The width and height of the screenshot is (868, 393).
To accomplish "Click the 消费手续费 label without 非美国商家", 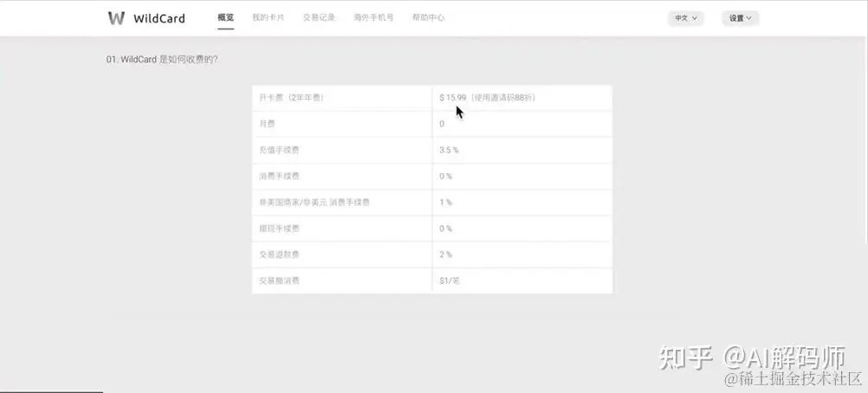I will coord(342,176).
